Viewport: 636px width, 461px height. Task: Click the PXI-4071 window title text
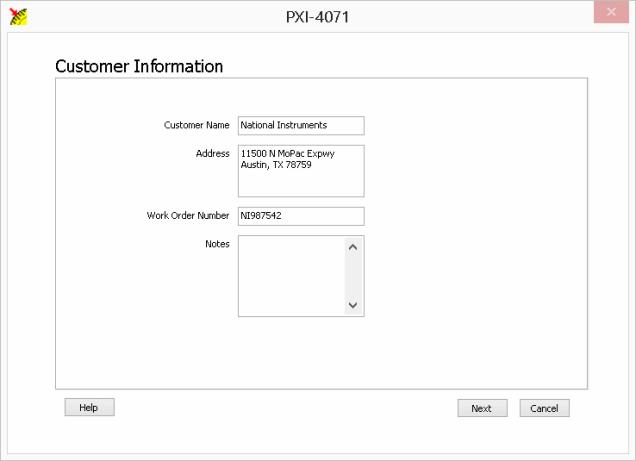coord(317,17)
